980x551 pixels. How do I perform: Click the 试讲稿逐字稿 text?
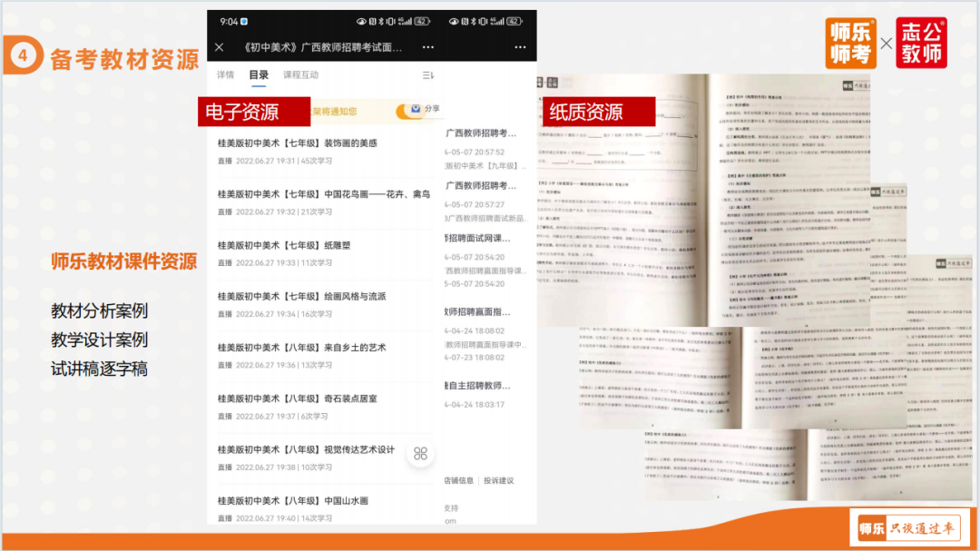(100, 369)
